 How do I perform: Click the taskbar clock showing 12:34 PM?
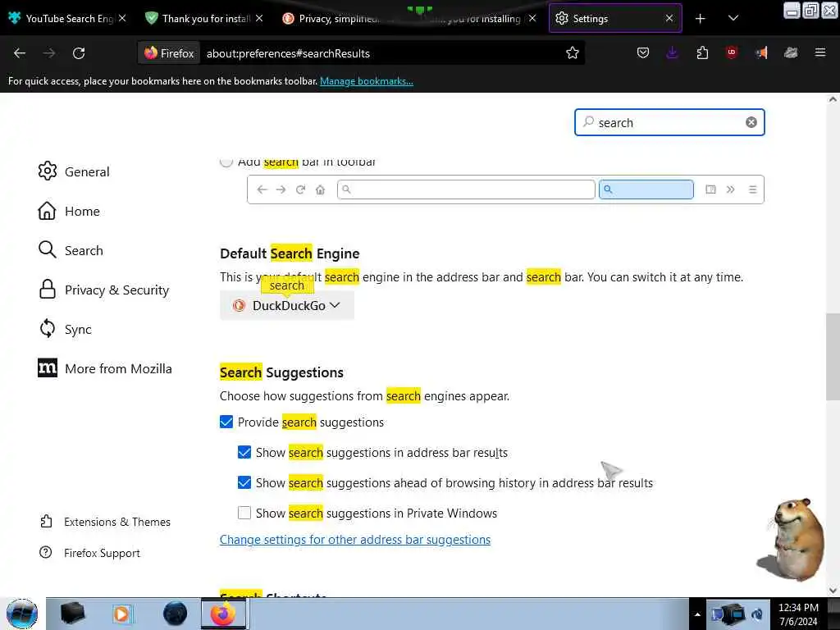[798, 614]
